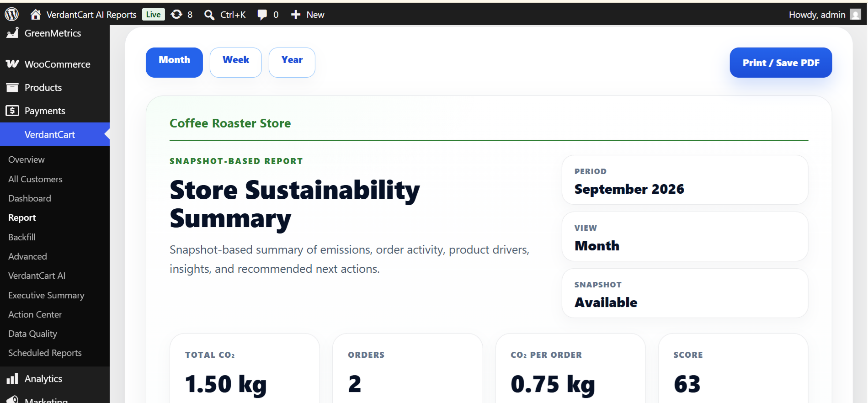868x403 pixels.
Task: Click the WooCommerce logo icon
Action: click(x=12, y=64)
